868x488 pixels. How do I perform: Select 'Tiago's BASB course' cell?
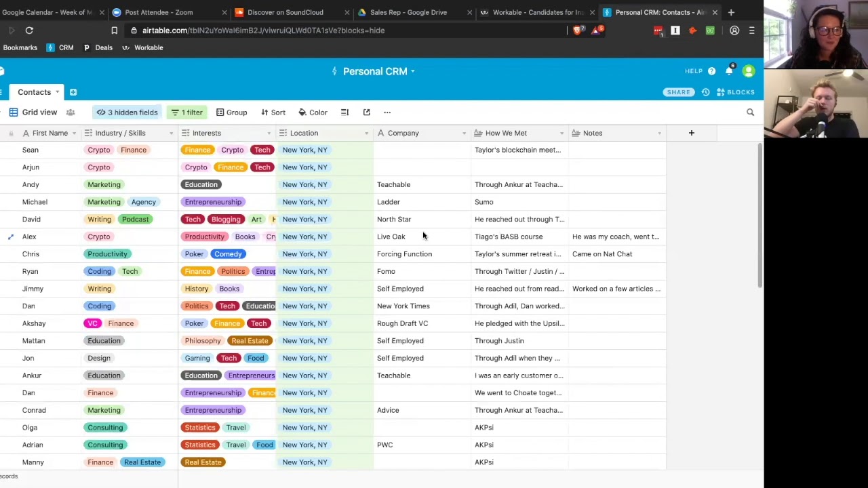pyautogui.click(x=519, y=237)
